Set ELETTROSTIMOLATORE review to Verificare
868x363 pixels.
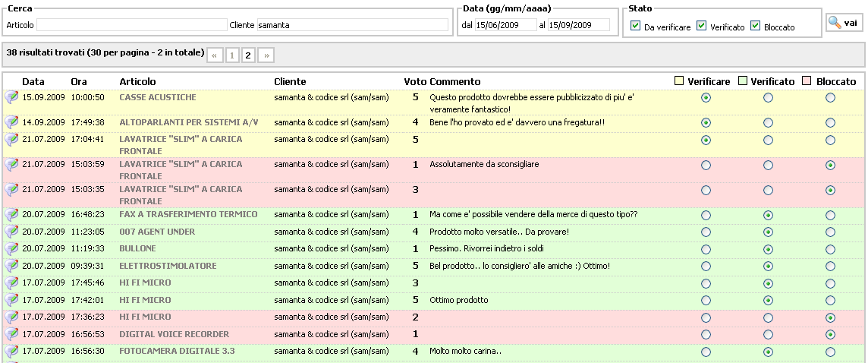tap(706, 267)
